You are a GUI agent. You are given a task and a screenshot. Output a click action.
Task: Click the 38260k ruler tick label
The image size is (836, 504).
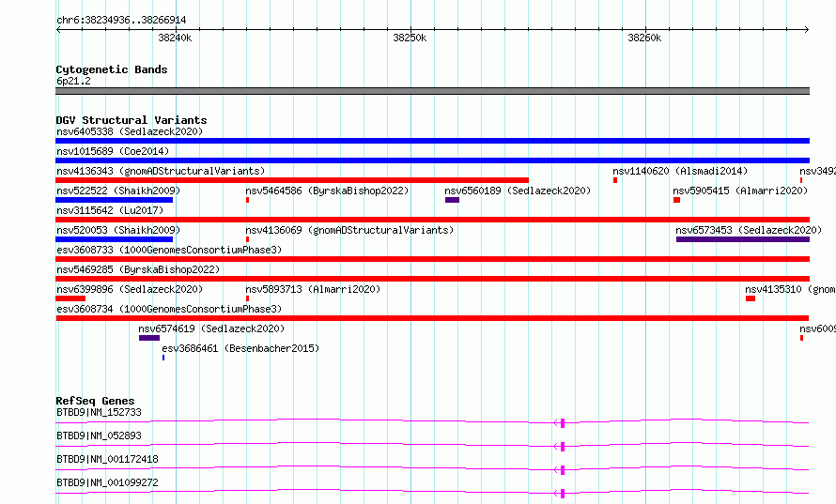[644, 38]
